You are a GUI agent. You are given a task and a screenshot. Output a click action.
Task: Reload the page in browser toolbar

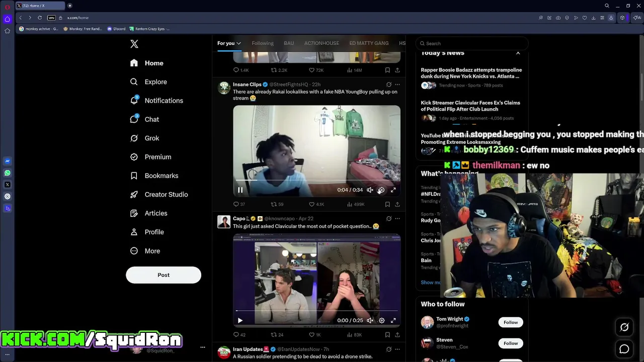click(x=40, y=18)
